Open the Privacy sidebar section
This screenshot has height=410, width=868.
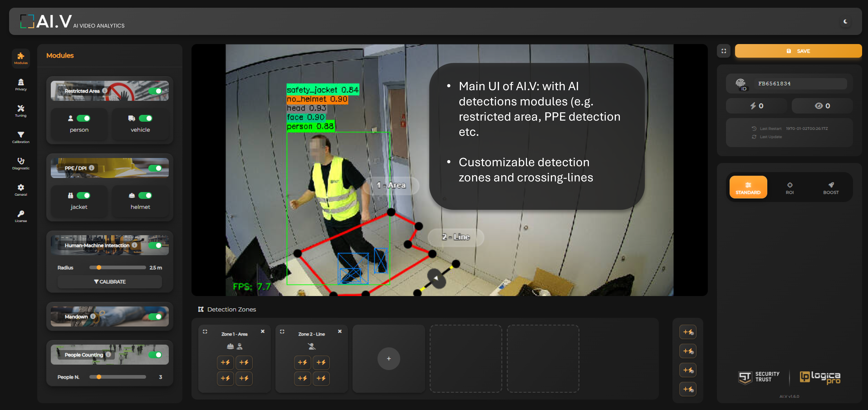[21, 85]
